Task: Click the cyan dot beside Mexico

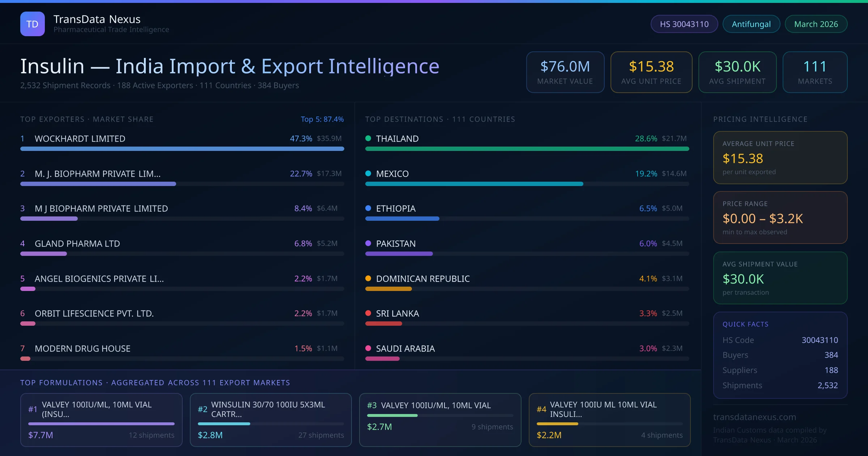Action: (368, 173)
